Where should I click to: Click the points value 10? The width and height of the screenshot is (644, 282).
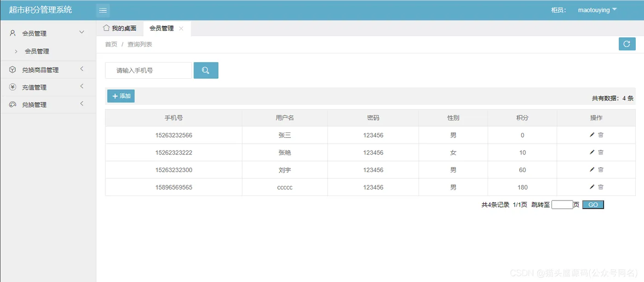523,153
